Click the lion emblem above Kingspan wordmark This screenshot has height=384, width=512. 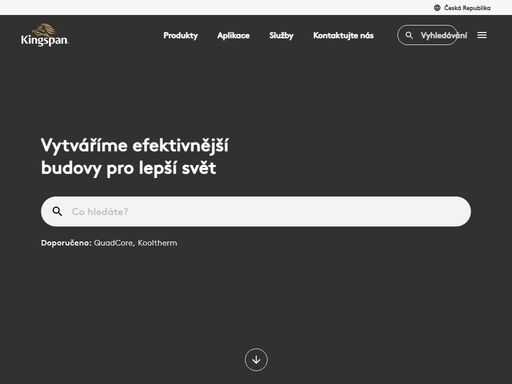click(45, 29)
